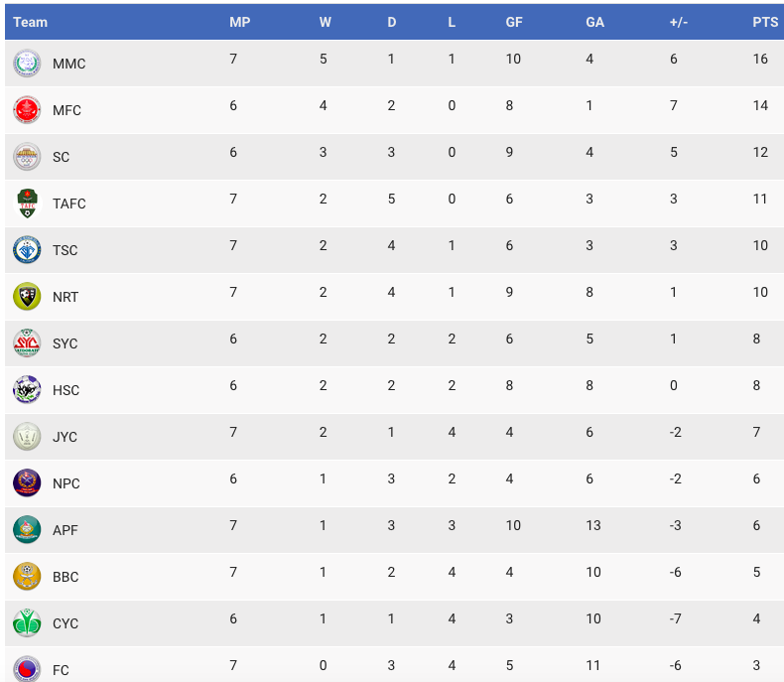Select the golden BBC crest
This screenshot has height=682, width=784.
click(27, 577)
